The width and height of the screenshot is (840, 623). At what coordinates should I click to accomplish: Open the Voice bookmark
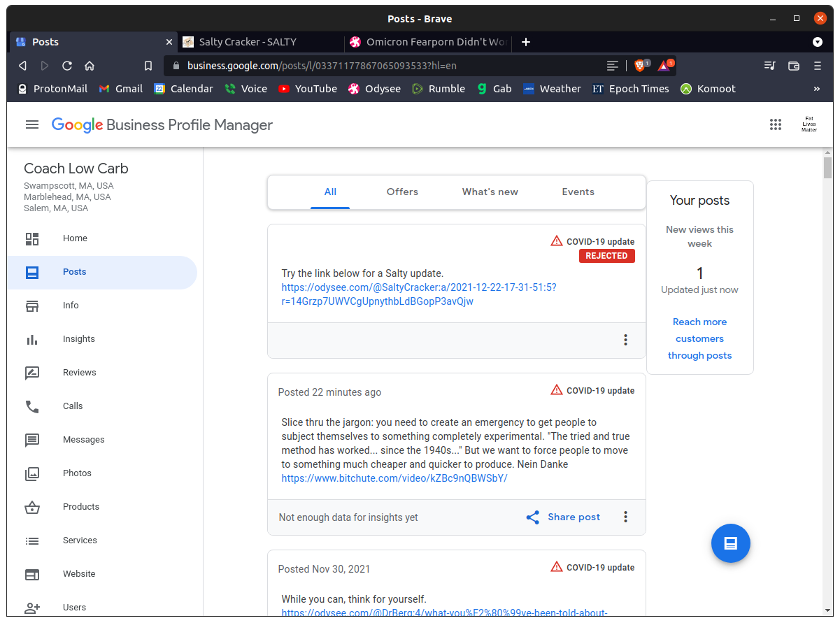(x=246, y=89)
